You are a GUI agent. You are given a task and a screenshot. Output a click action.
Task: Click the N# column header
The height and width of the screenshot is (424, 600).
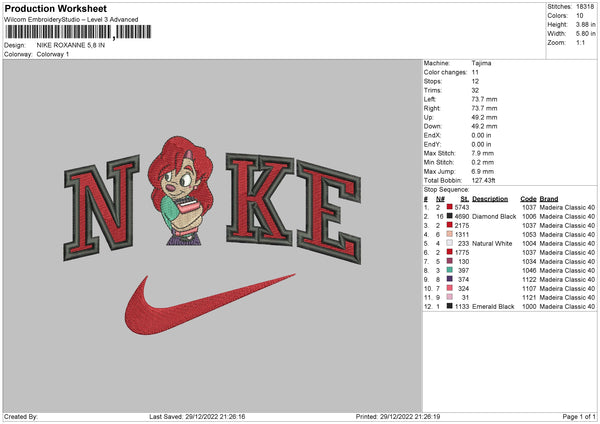(x=440, y=199)
